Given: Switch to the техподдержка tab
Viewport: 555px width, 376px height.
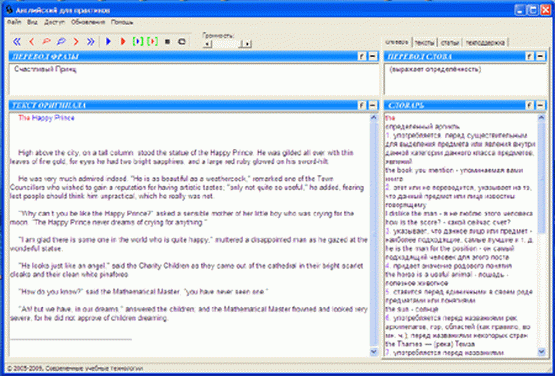Looking at the screenshot, I should [x=485, y=42].
